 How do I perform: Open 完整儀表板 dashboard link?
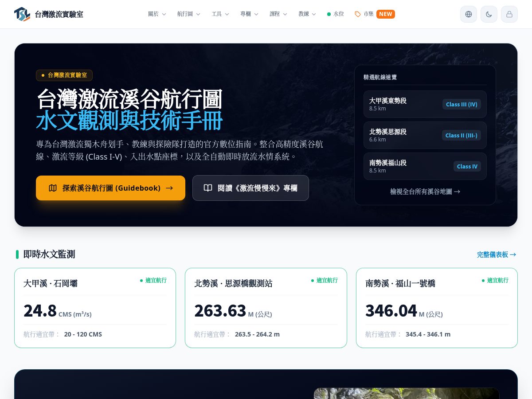pos(497,254)
